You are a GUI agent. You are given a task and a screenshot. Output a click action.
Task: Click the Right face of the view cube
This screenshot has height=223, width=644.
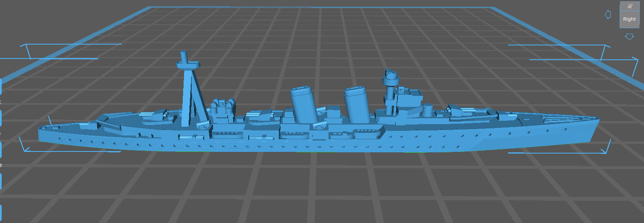pyautogui.click(x=629, y=19)
